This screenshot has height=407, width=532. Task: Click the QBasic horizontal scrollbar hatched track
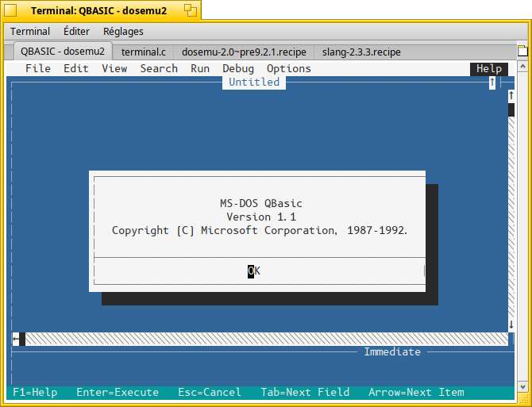pyautogui.click(x=267, y=339)
